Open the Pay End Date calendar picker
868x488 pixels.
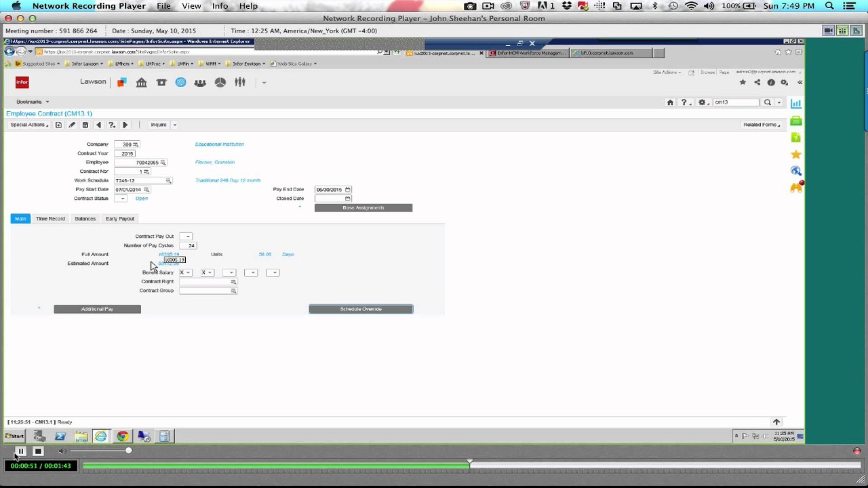point(348,190)
